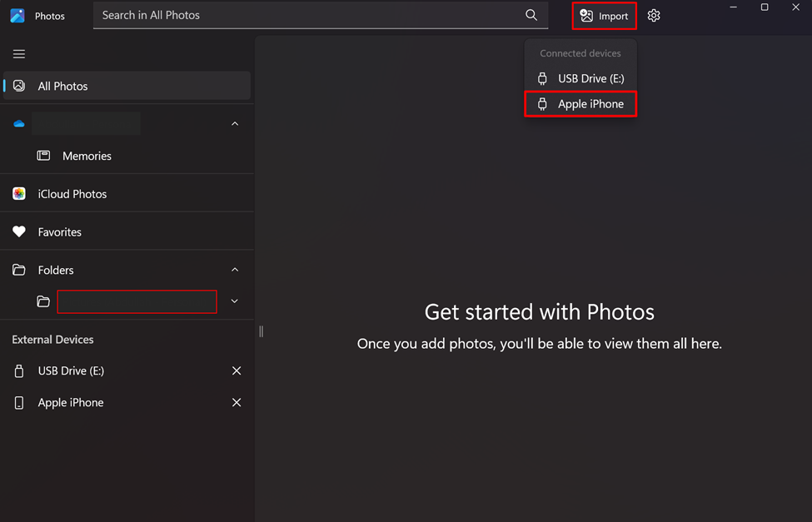Viewport: 812px width, 522px height.
Task: Go to iCloud Photos
Action: pyautogui.click(x=127, y=194)
